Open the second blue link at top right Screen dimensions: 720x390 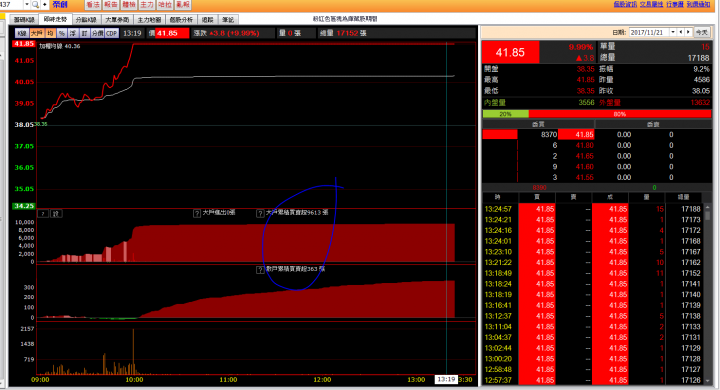tap(651, 4)
